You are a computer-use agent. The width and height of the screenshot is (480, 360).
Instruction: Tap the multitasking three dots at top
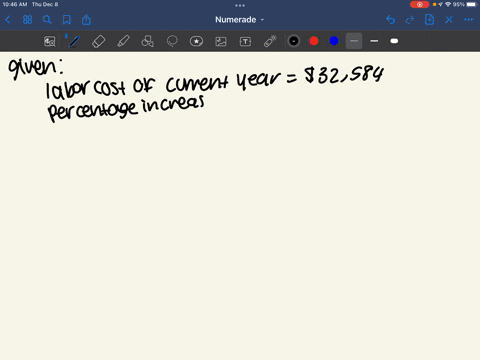point(240,5)
